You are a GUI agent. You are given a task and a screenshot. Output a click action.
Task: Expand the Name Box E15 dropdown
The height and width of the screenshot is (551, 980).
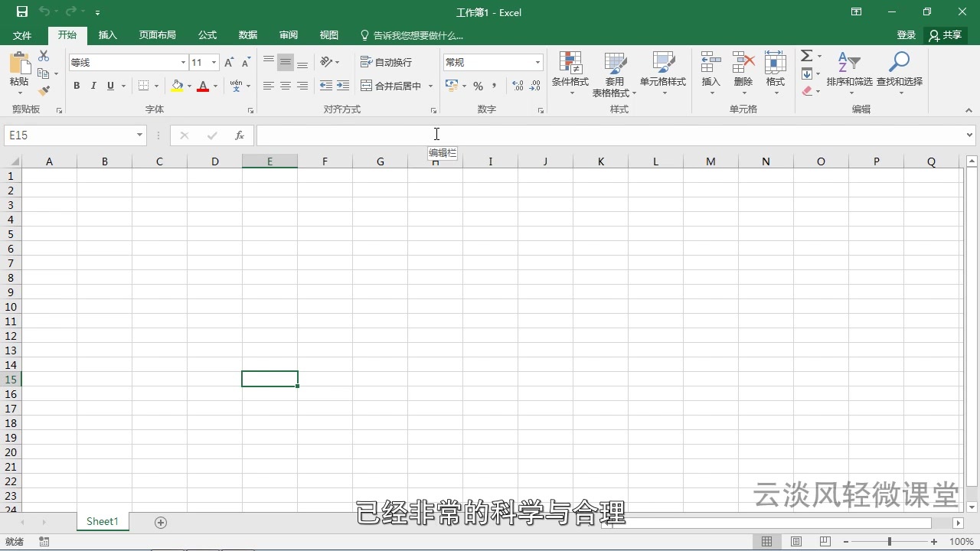(x=140, y=135)
